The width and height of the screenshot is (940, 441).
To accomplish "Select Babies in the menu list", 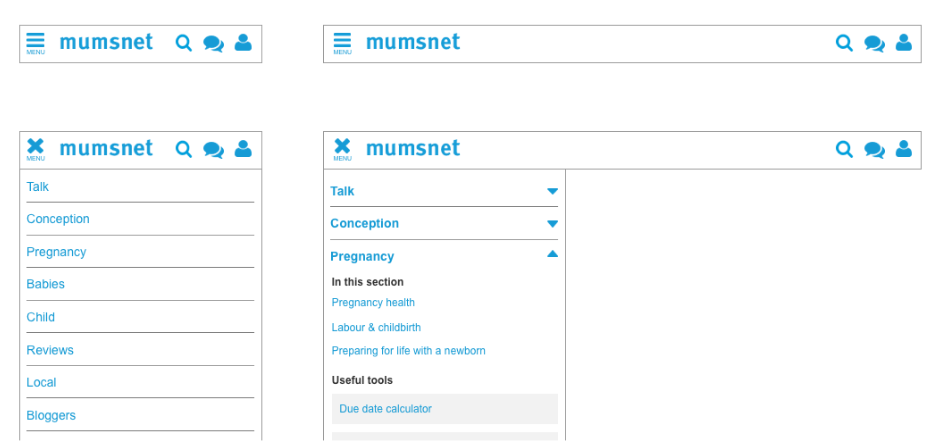I will (46, 284).
